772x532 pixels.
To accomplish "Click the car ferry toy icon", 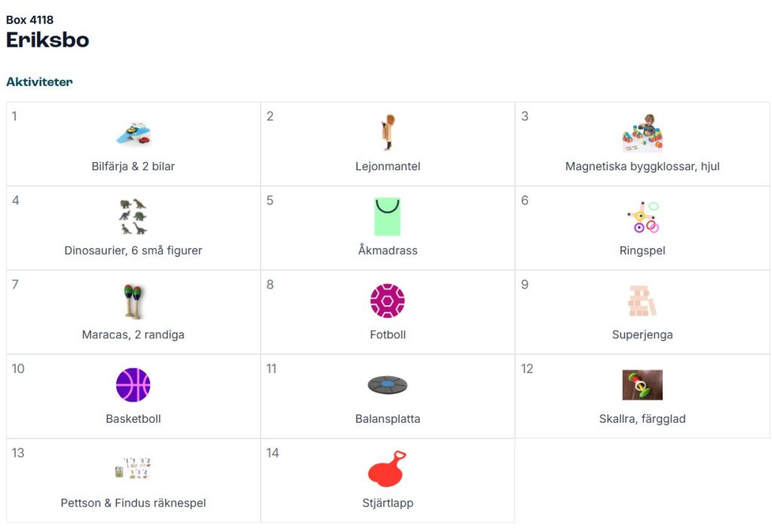I will click(x=133, y=133).
